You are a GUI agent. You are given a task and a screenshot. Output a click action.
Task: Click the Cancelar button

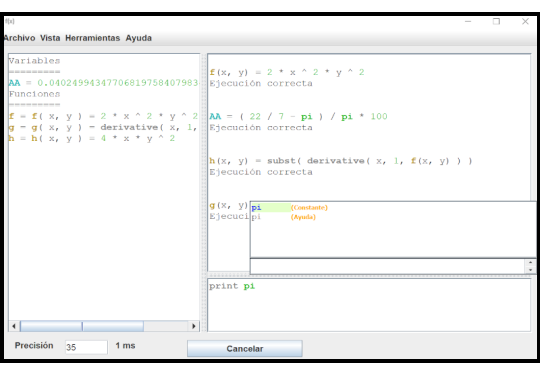(x=245, y=349)
